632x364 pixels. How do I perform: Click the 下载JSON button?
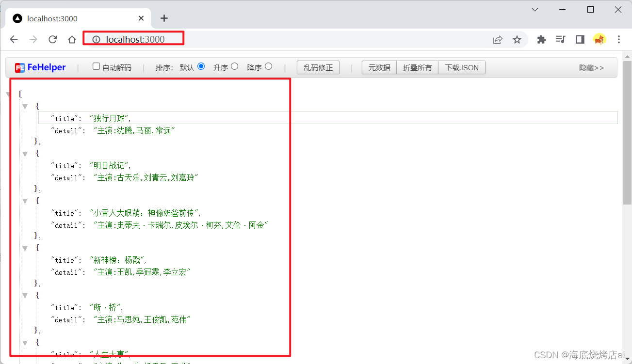[461, 68]
